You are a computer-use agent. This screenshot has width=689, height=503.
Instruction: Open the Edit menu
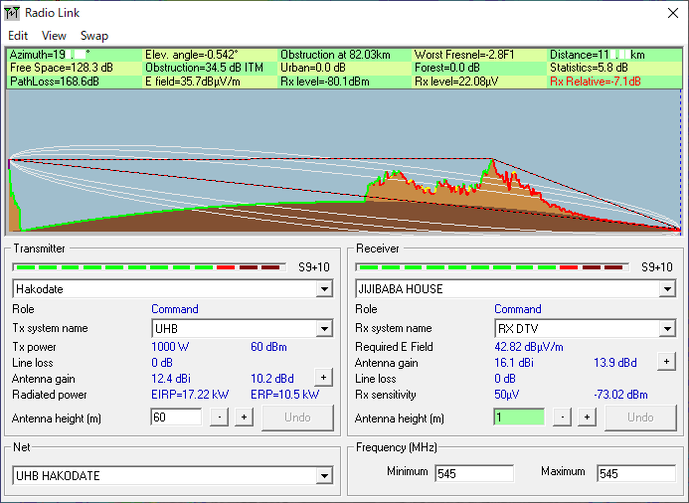tap(18, 36)
